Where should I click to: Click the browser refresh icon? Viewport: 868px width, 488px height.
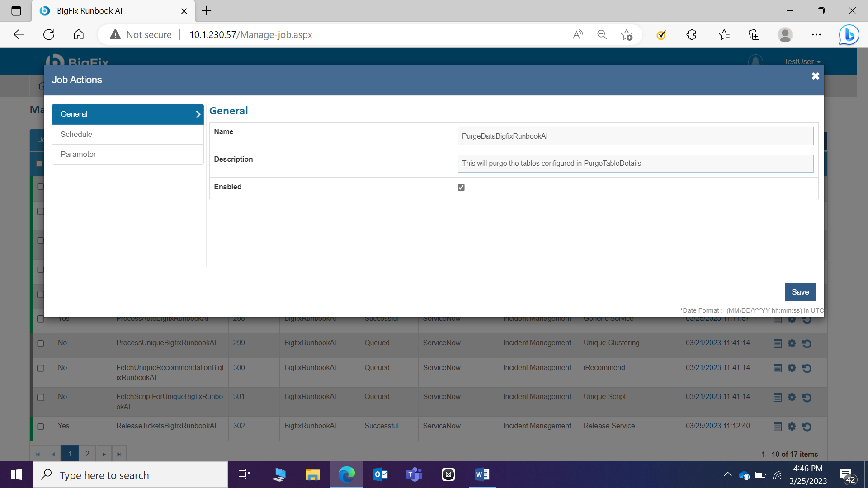(x=49, y=34)
